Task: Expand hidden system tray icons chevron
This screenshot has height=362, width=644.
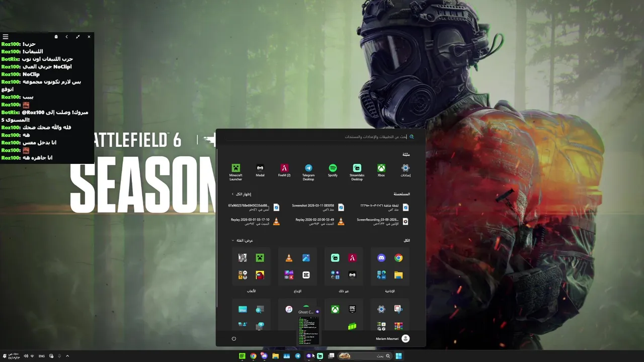Action: pos(67,356)
